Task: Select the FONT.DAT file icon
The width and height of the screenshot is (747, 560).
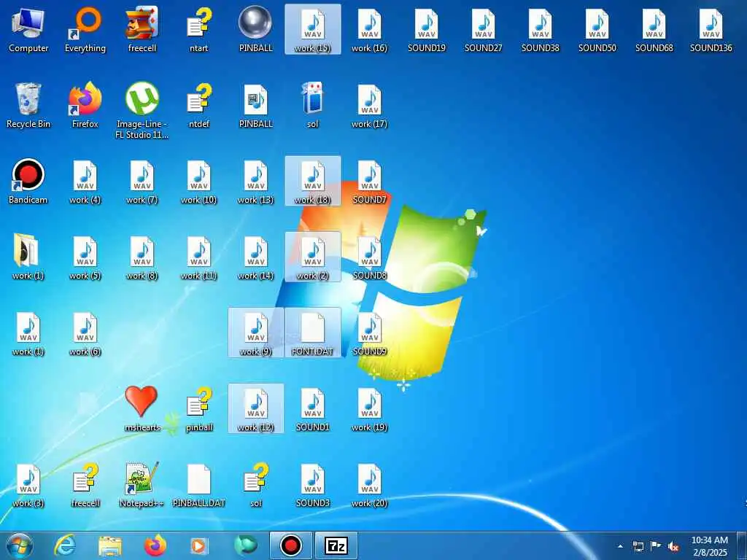Action: 312,332
